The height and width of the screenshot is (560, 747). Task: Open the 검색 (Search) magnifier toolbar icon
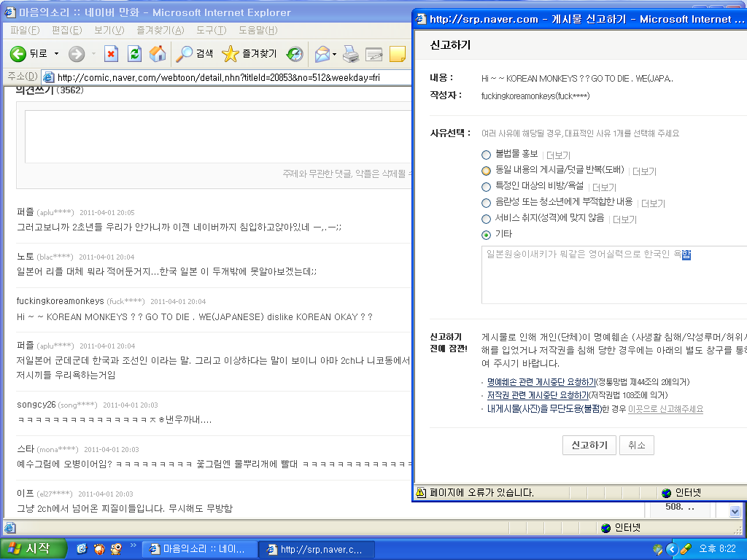185,53
